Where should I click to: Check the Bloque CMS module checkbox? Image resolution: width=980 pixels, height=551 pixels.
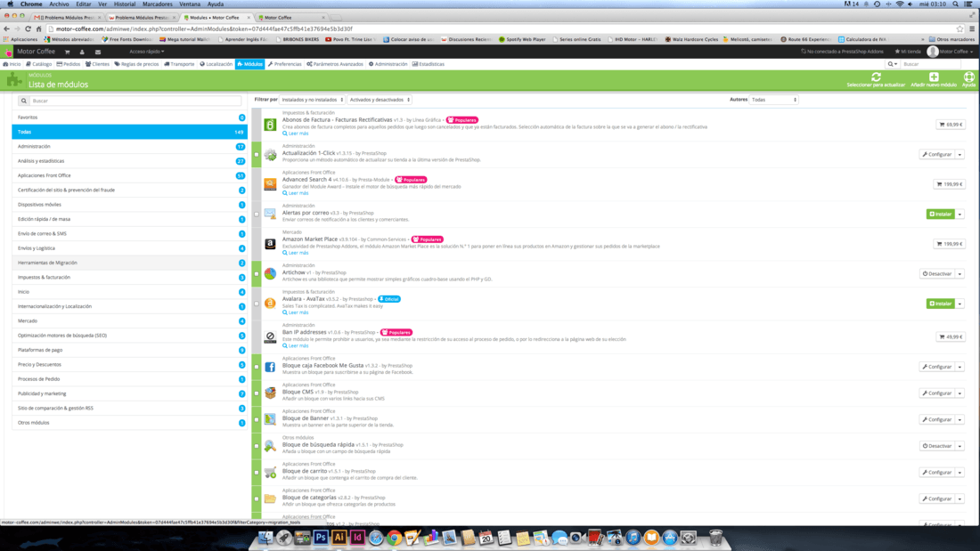point(257,393)
